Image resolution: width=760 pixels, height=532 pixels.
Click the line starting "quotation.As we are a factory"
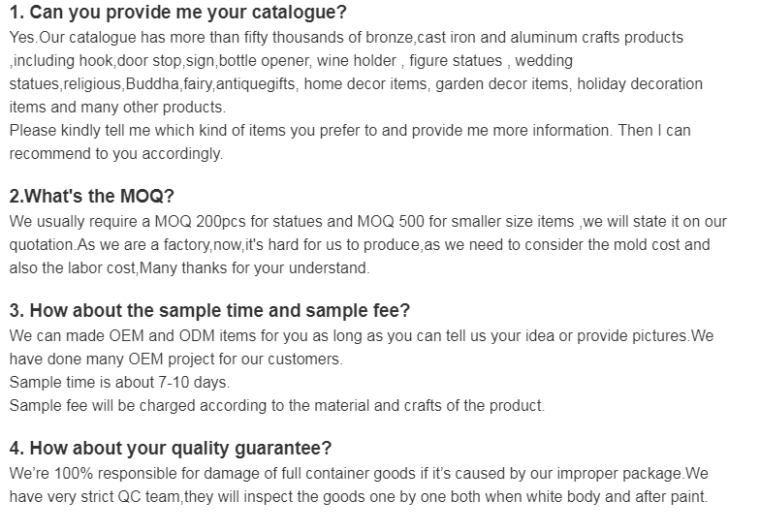(x=359, y=245)
